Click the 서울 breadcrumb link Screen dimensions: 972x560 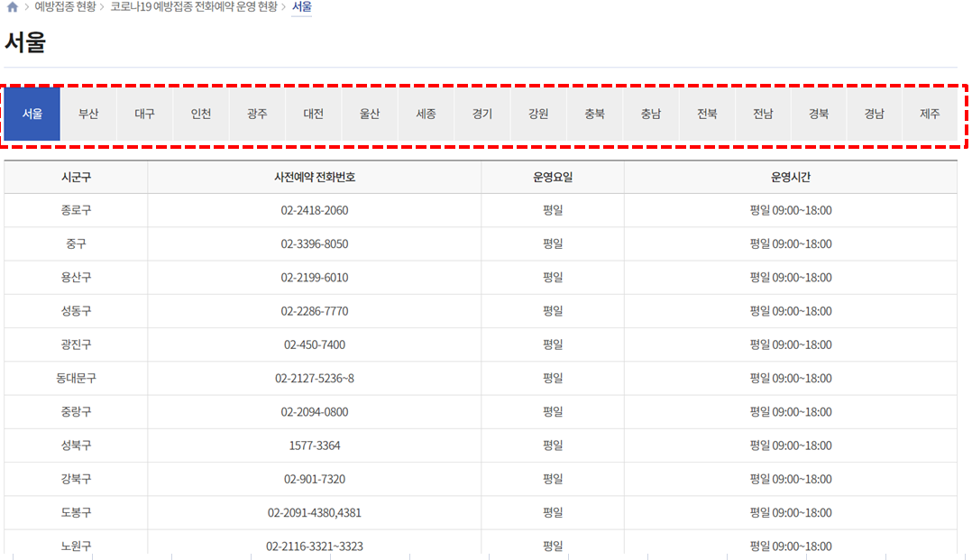302,7
